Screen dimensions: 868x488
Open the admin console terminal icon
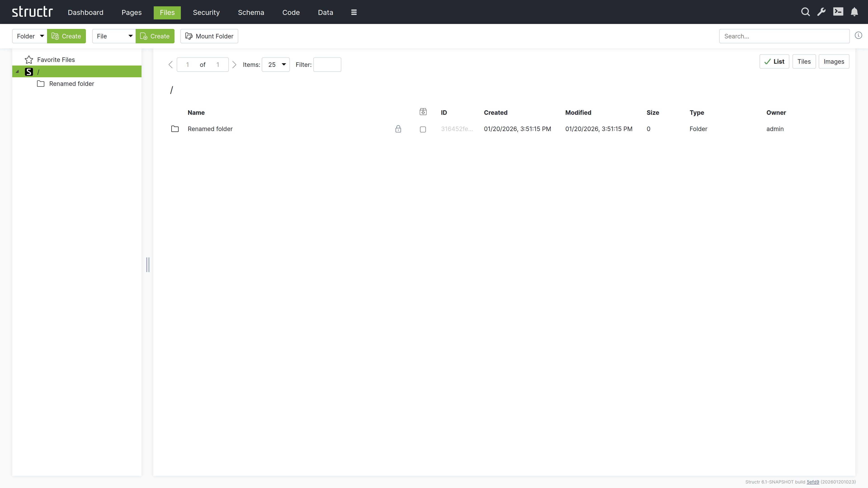point(838,12)
